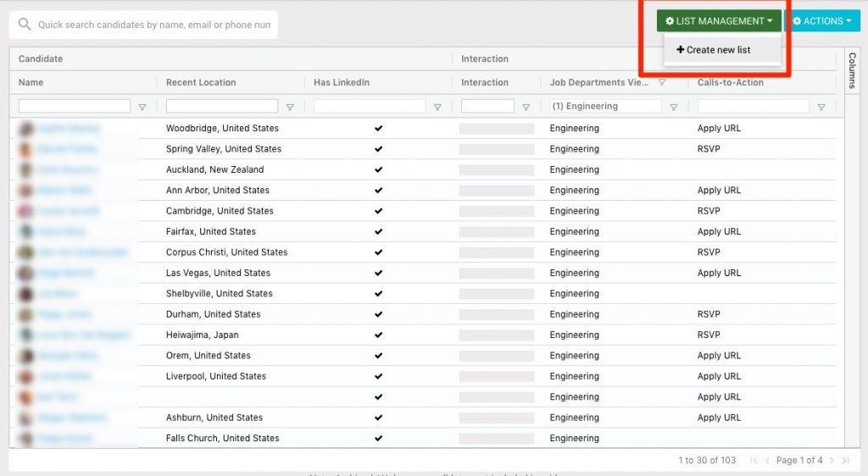868x476 pixels.
Task: Select the Auckland, New Zealand cell
Action: click(x=214, y=169)
